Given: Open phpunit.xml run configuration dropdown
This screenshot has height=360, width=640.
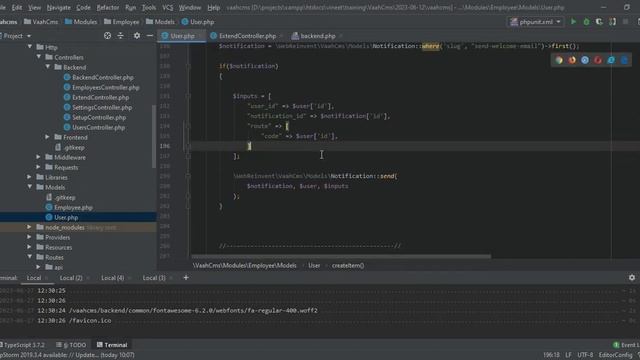Looking at the screenshot, I should coord(536,22).
